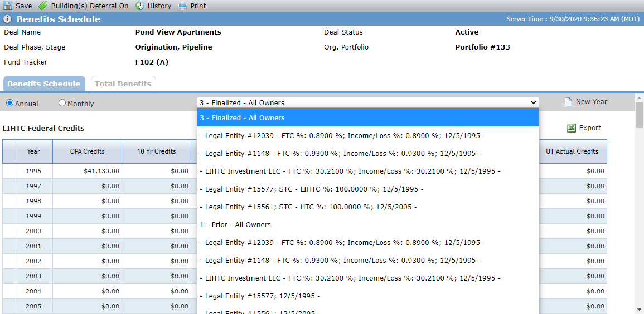The width and height of the screenshot is (644, 314).
Task: Click the Server Time text
Action: click(573, 19)
